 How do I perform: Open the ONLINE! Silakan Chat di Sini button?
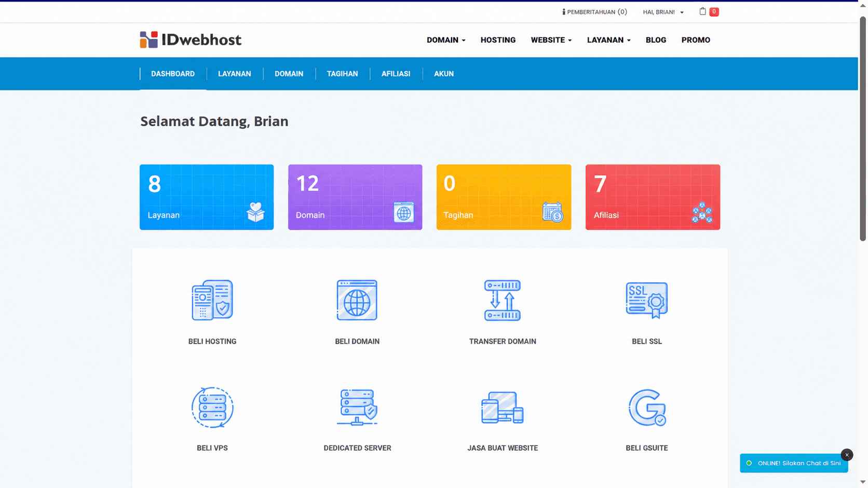coord(794,463)
